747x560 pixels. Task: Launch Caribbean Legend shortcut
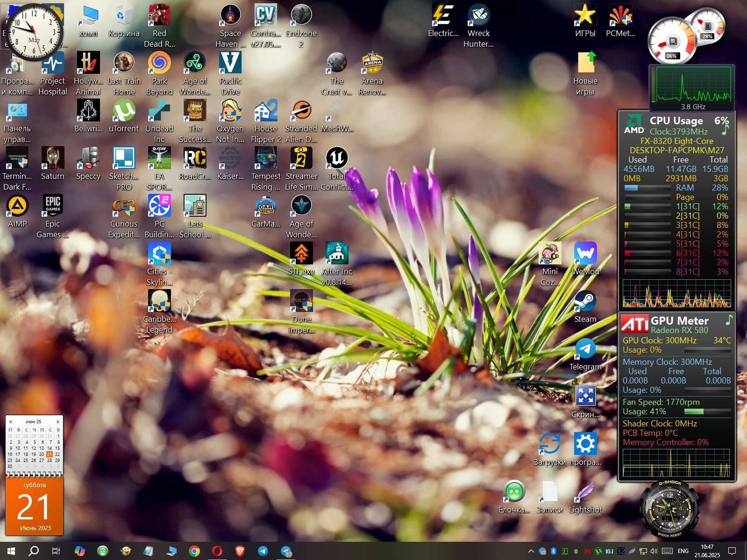pos(159,312)
